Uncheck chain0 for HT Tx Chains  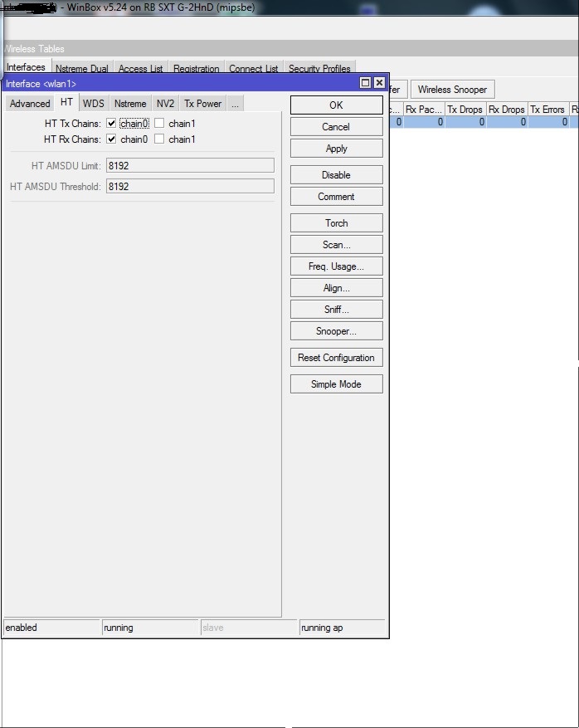tap(111, 124)
